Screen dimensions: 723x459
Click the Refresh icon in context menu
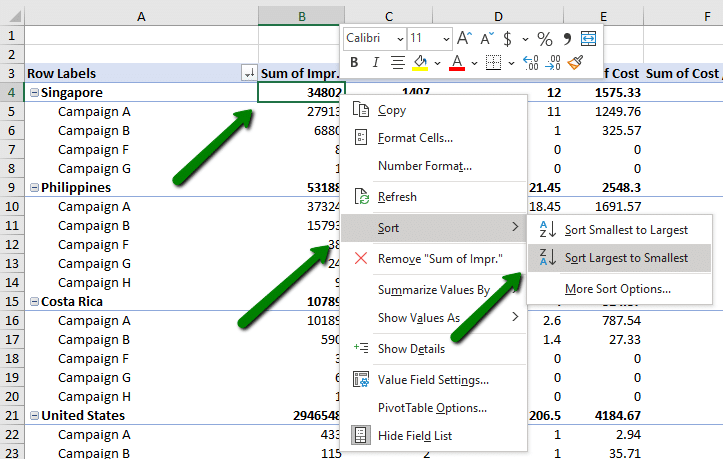pos(362,197)
